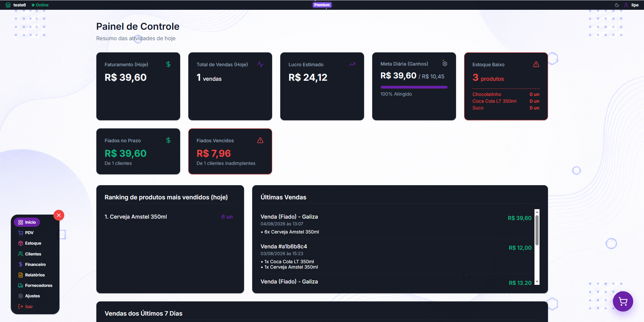Select Coca Cola LT 350ml low stock row
This screenshot has height=322, width=644.
[506, 101]
